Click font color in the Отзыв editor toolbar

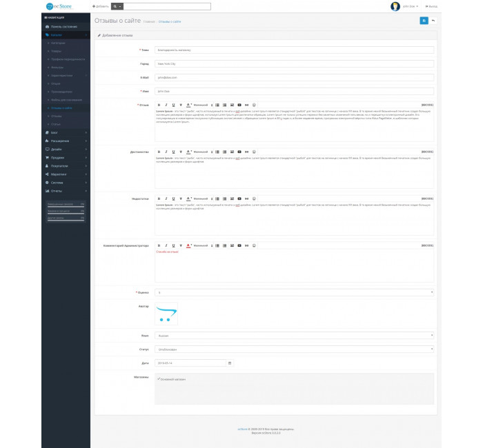188,105
